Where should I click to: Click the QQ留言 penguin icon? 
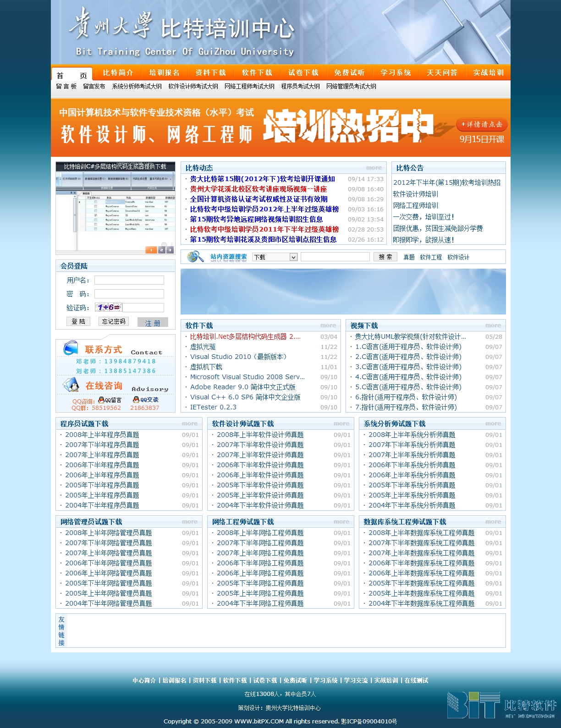click(101, 400)
